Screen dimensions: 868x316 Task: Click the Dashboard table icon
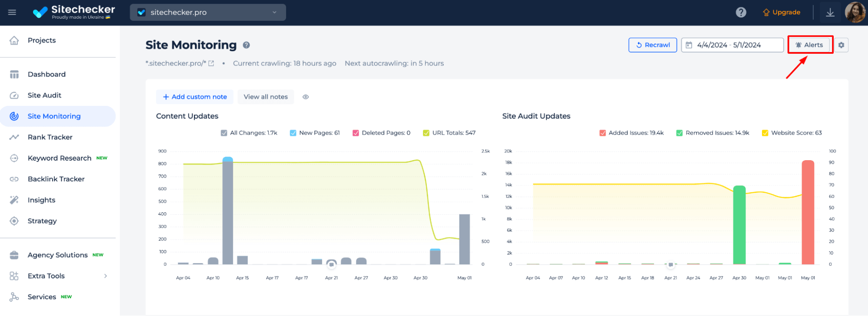click(14, 74)
